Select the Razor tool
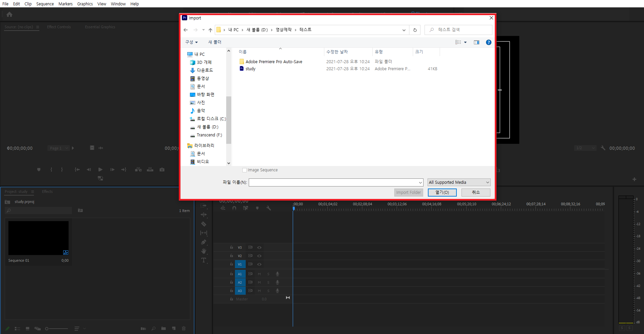This screenshot has width=644, height=334. tap(204, 224)
